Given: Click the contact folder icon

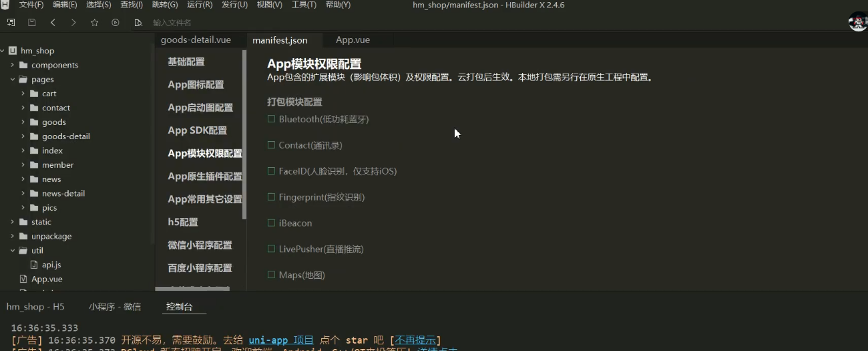Looking at the screenshot, I should 34,108.
